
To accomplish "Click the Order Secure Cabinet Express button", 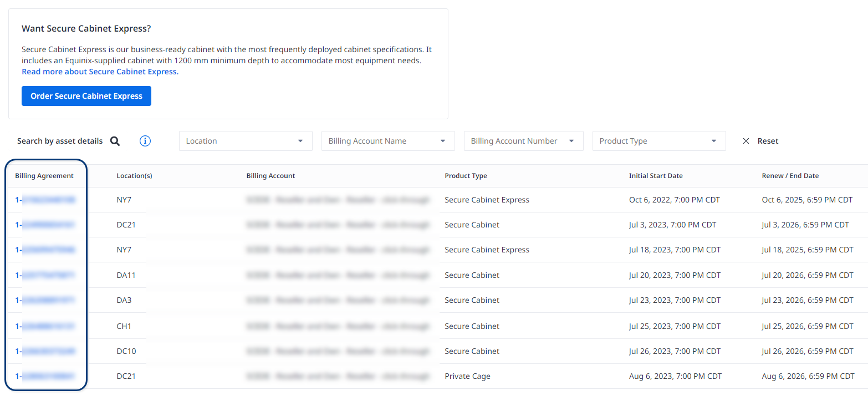I will (x=86, y=96).
